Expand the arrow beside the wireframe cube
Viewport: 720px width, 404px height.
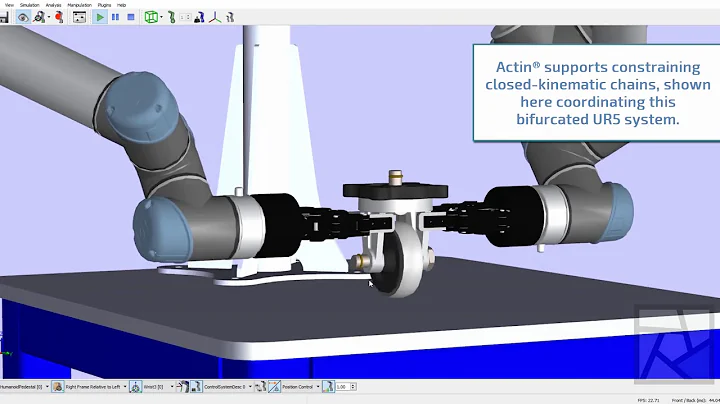pos(161,17)
